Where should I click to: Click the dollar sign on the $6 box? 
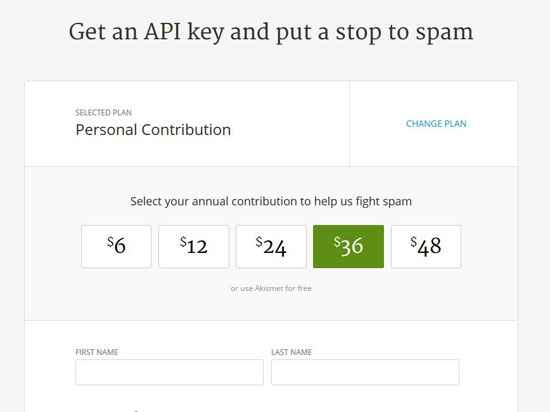[x=110, y=242]
